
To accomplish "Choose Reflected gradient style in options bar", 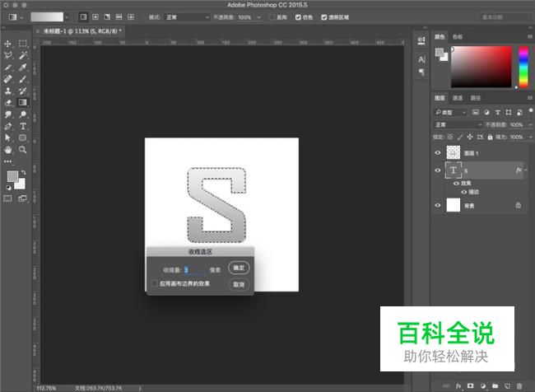I will (x=119, y=16).
